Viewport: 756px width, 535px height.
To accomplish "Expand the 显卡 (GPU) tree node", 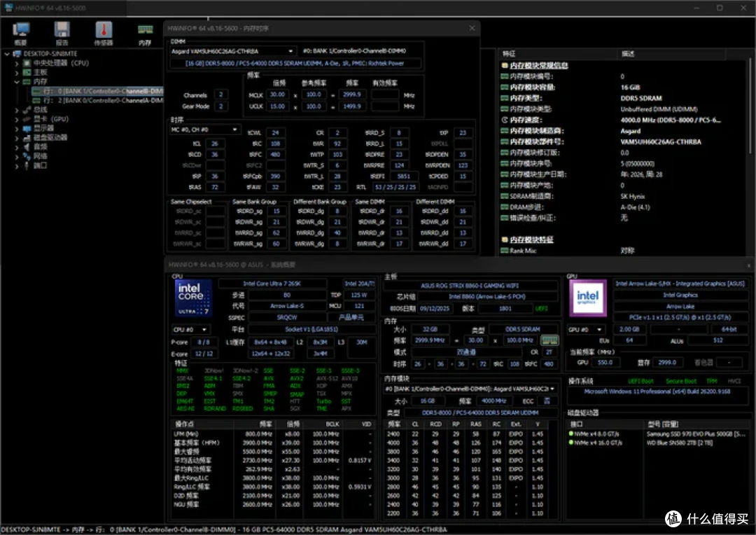I will (17, 119).
